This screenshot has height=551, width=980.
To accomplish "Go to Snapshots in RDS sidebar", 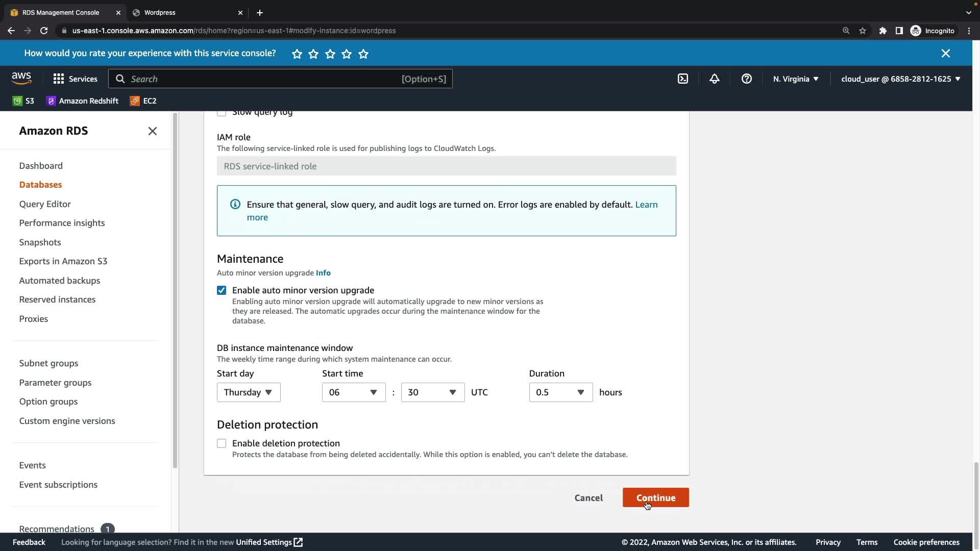I will tap(40, 242).
